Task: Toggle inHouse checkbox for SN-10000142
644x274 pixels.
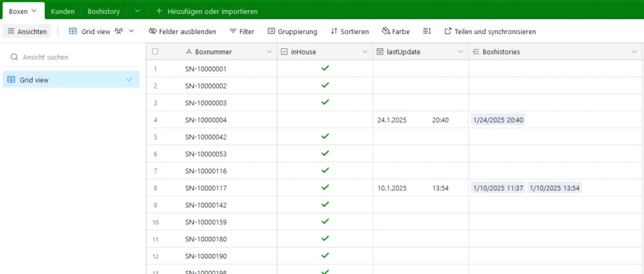Action: click(325, 204)
